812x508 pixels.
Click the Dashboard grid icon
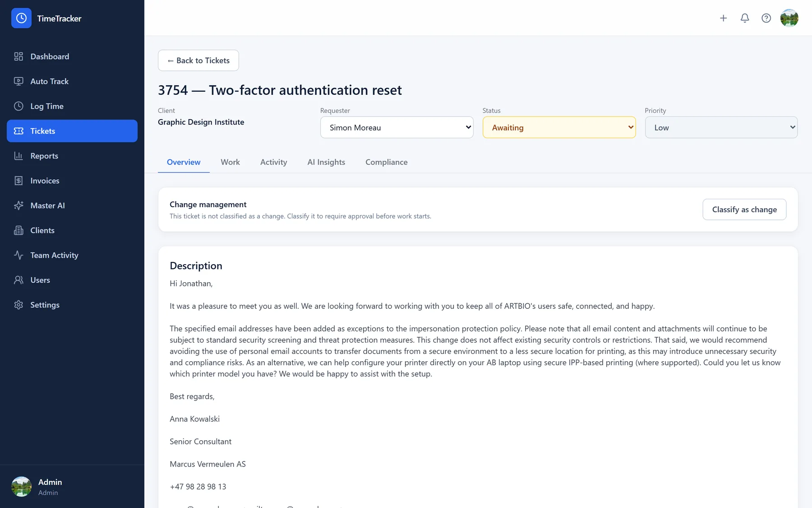pyautogui.click(x=18, y=56)
